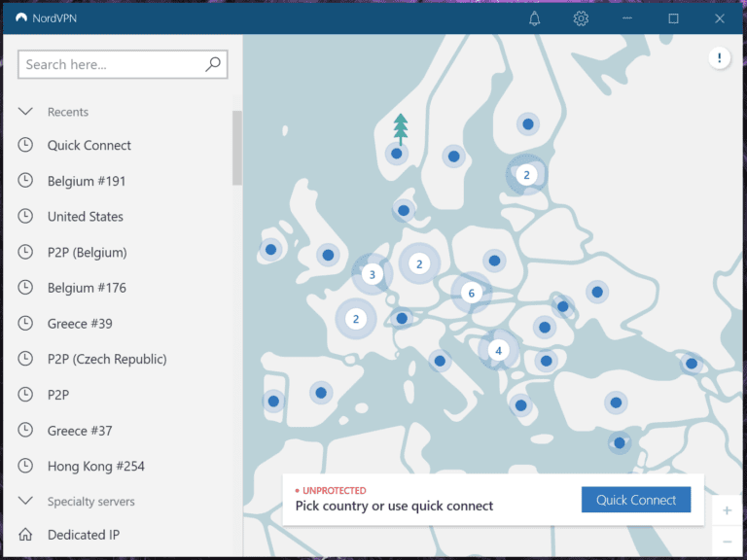Click the map cluster showing 3 servers

click(372, 275)
